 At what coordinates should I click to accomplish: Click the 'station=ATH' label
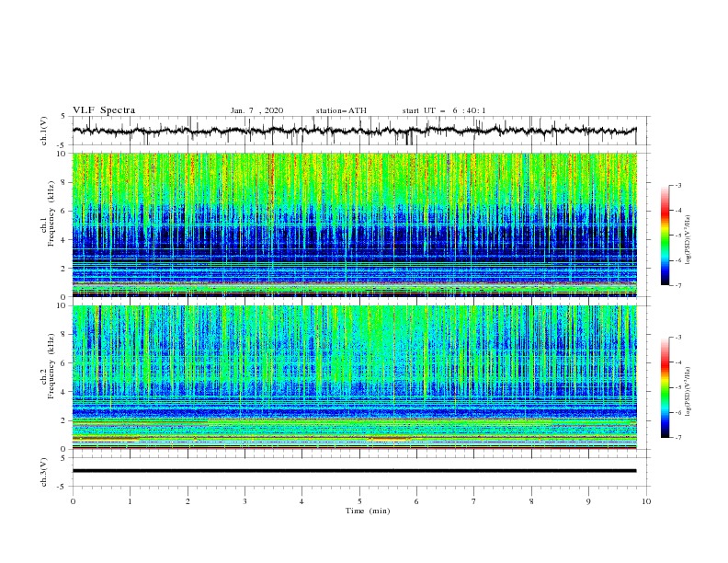[341, 110]
